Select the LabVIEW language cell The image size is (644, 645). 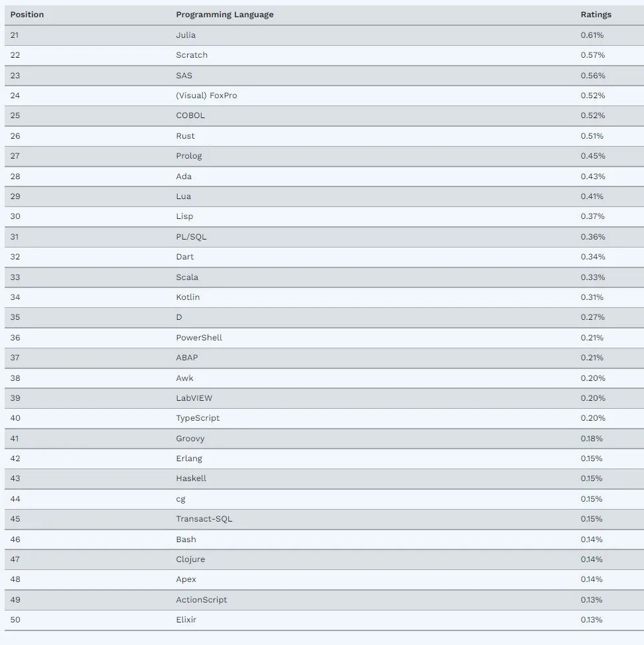[194, 398]
